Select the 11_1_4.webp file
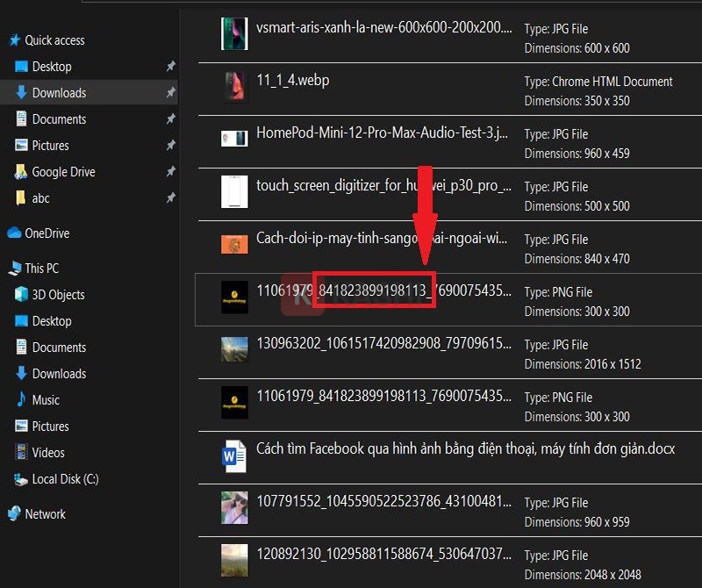 [x=292, y=81]
